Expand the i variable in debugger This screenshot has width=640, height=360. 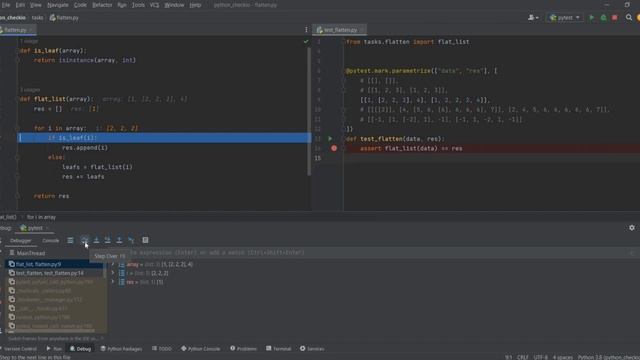(113, 273)
